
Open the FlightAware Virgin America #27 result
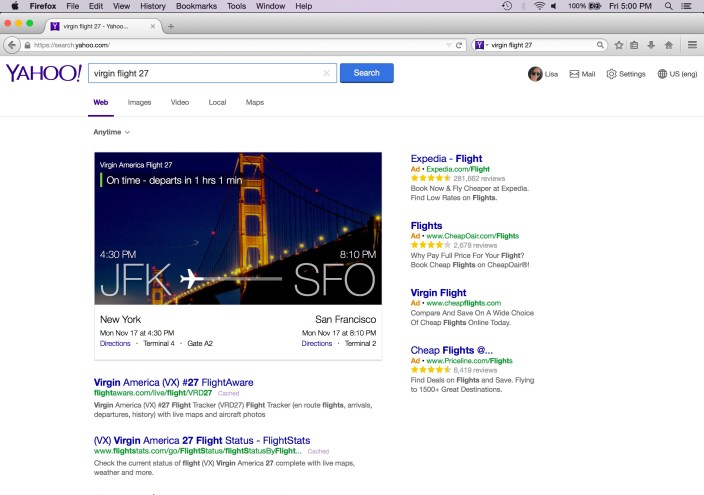pyautogui.click(x=173, y=382)
